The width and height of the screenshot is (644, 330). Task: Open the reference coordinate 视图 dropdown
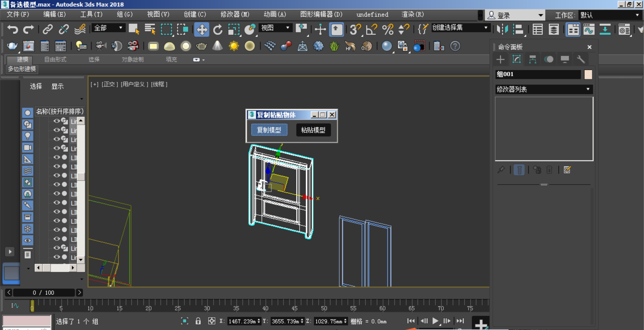(x=275, y=28)
